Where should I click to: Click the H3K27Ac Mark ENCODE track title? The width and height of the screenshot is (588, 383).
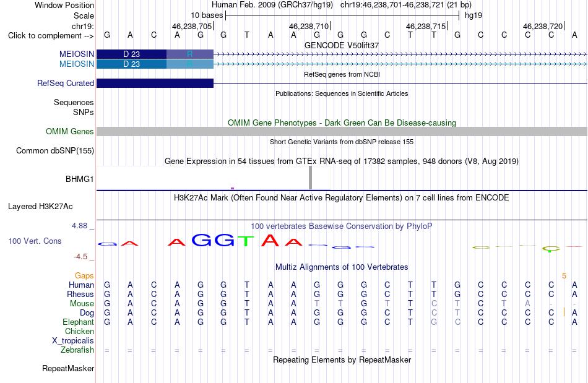click(342, 197)
